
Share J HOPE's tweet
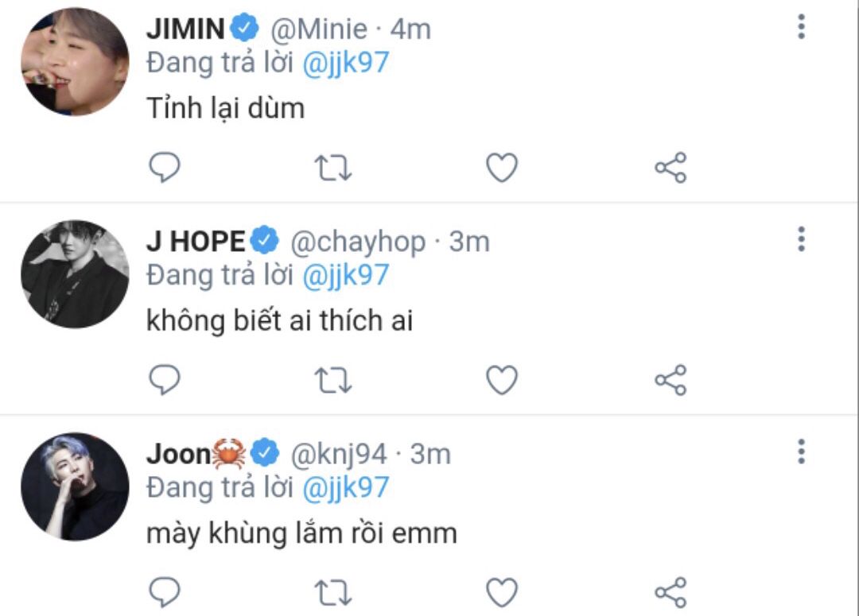670,380
